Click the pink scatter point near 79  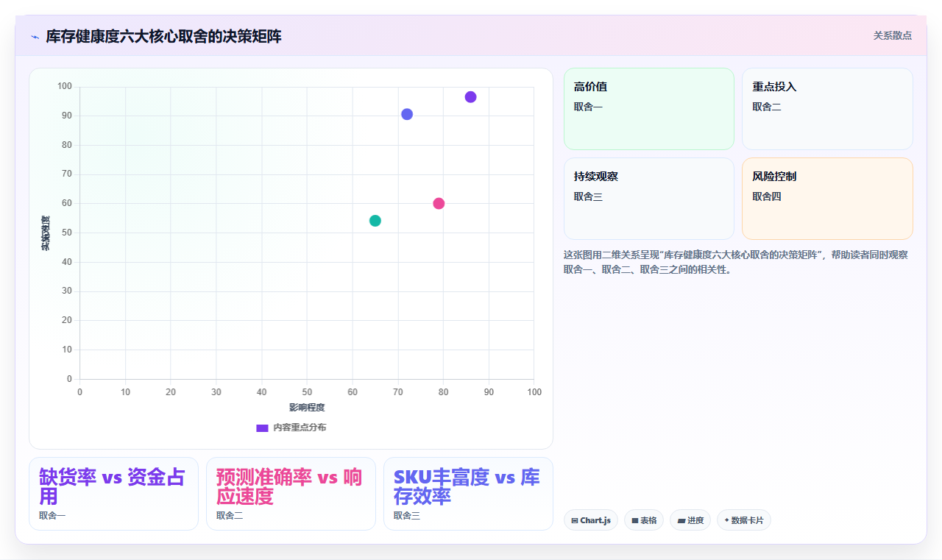[x=439, y=203]
